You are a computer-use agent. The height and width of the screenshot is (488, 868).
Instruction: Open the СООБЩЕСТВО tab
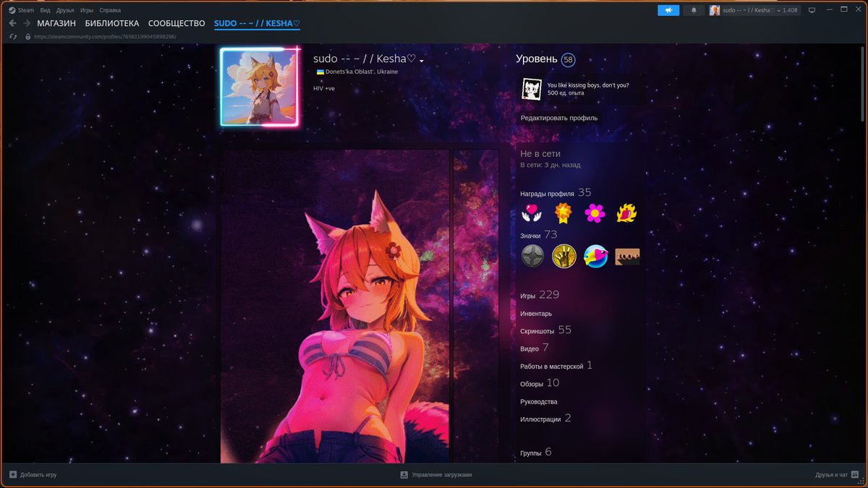(x=176, y=24)
